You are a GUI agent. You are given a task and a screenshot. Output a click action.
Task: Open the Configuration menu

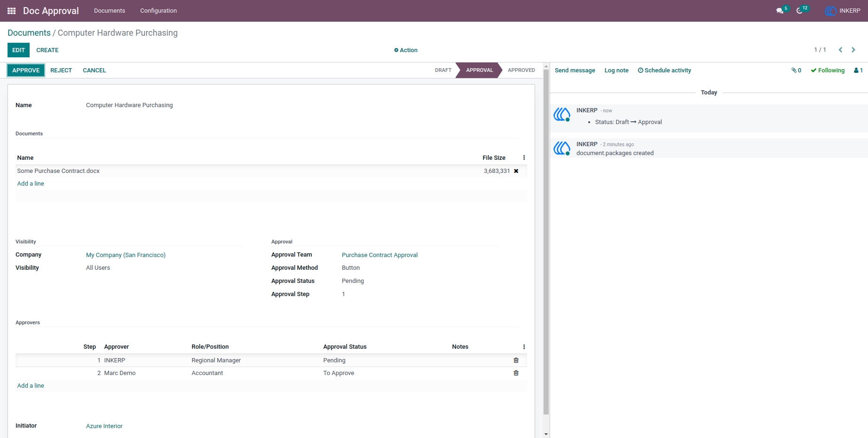pos(158,11)
